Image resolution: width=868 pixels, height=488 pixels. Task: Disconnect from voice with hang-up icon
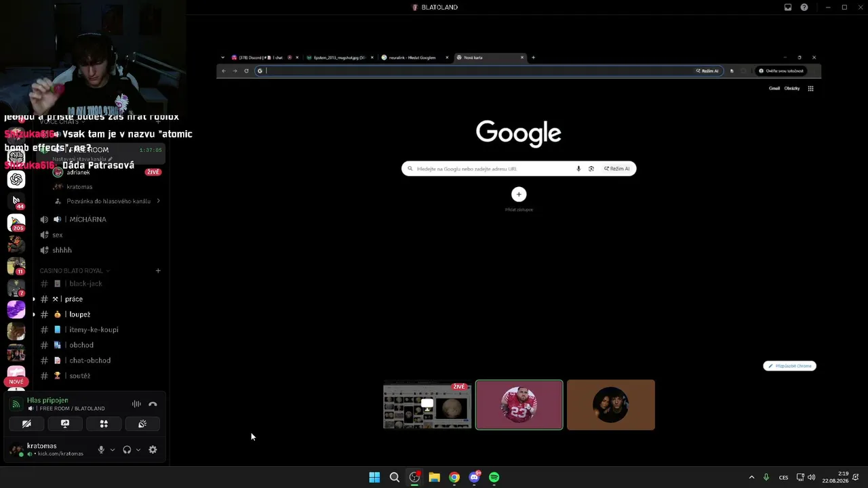click(153, 405)
